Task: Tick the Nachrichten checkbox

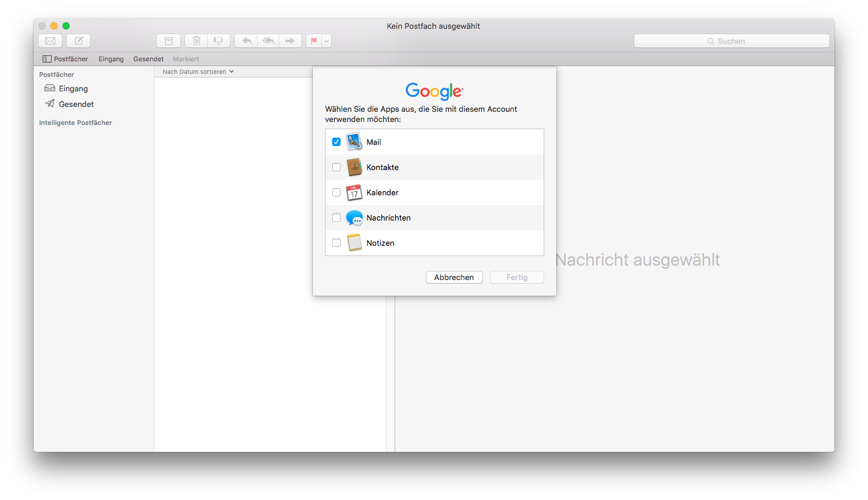Action: (336, 218)
